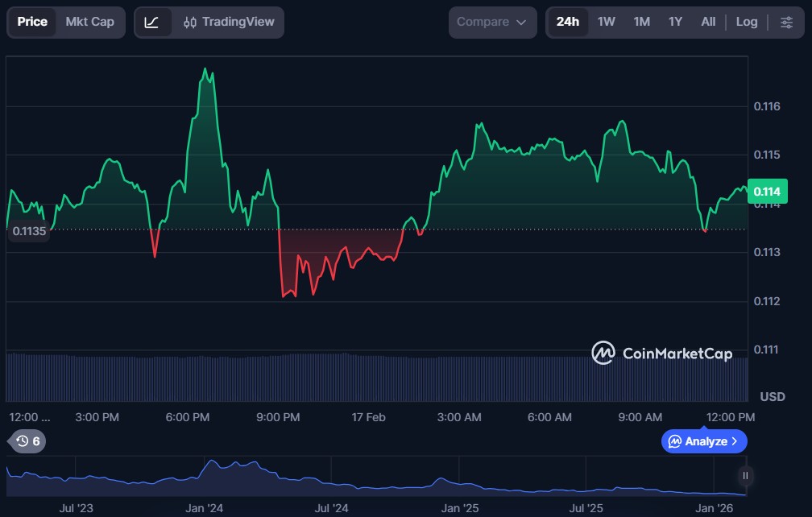Open chart settings sliders icon
Screen dimensions: 812x517
pos(786,22)
